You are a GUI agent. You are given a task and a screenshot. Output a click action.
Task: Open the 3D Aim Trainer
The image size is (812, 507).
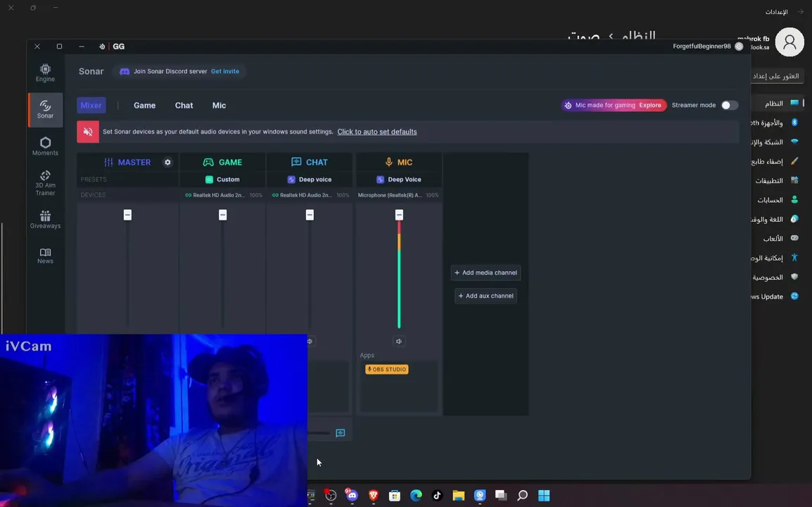45,183
